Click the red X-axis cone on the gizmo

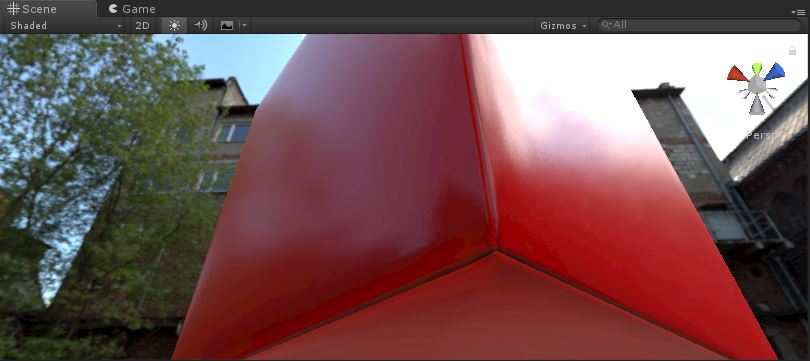click(737, 74)
